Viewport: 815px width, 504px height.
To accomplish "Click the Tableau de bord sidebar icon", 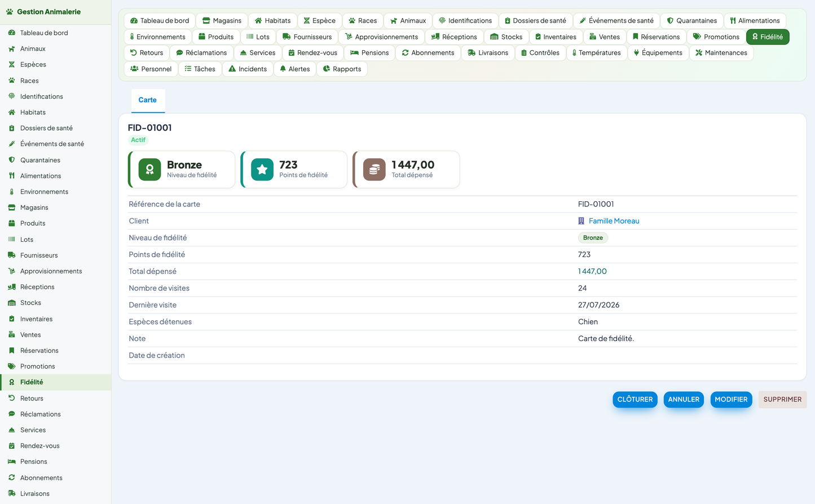I will 12,33.
